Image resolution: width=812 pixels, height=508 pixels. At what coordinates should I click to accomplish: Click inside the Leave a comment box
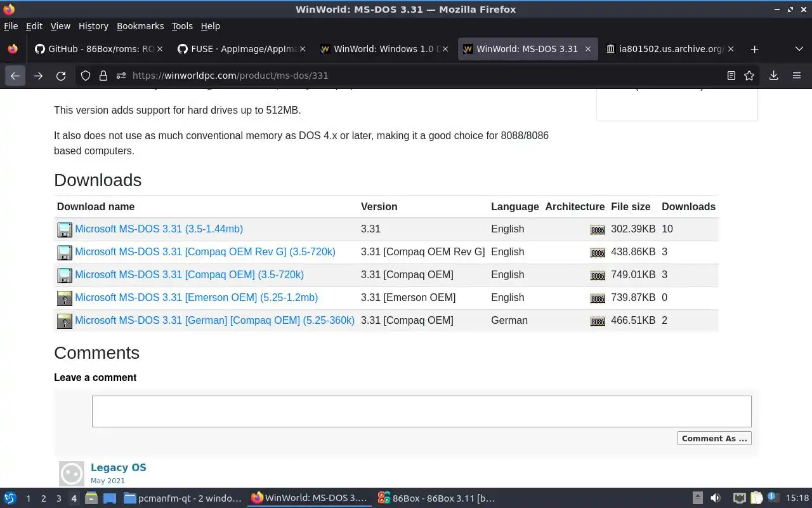[421, 411]
